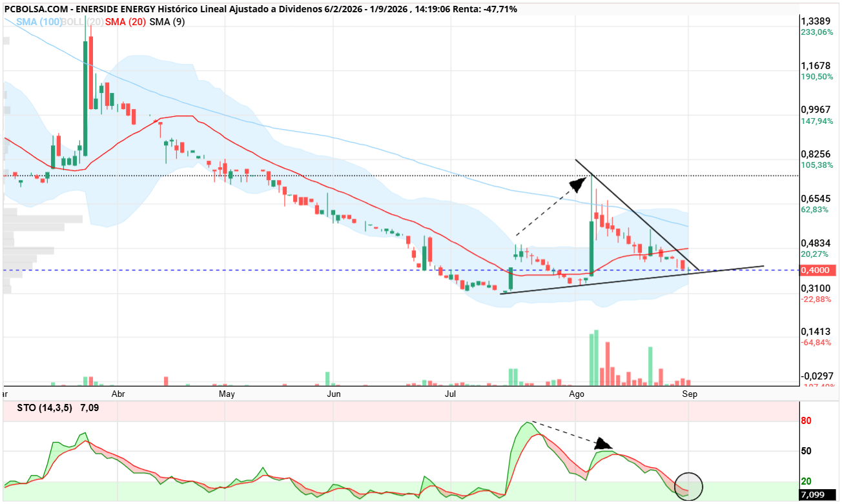The width and height of the screenshot is (842, 504).
Task: Click the 147,94% percentage label
Action: tap(817, 121)
